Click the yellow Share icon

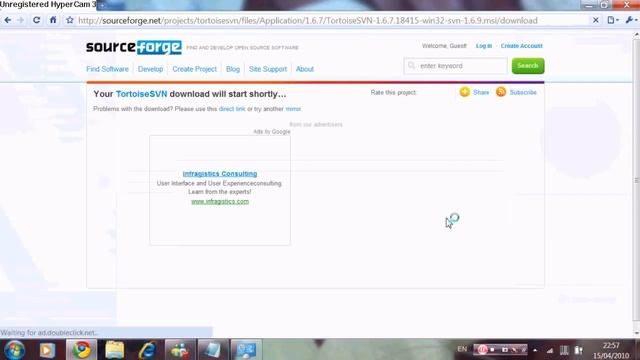[x=464, y=92]
